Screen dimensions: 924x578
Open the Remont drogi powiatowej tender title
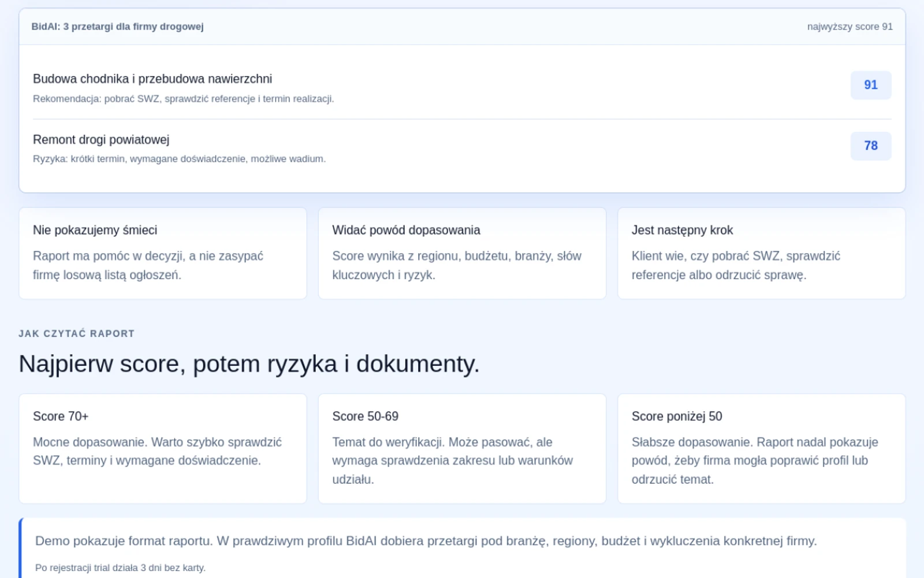coord(101,140)
